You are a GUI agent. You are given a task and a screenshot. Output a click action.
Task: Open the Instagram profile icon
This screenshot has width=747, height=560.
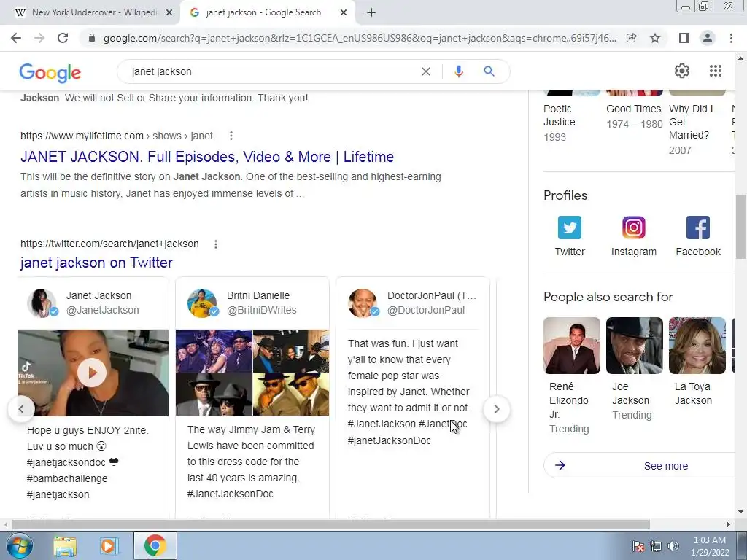(634, 227)
